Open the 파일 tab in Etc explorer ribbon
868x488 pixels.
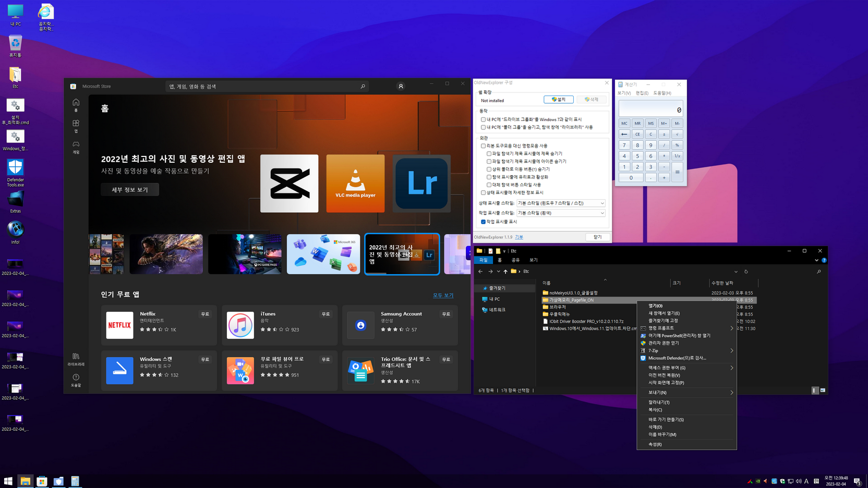coord(484,260)
